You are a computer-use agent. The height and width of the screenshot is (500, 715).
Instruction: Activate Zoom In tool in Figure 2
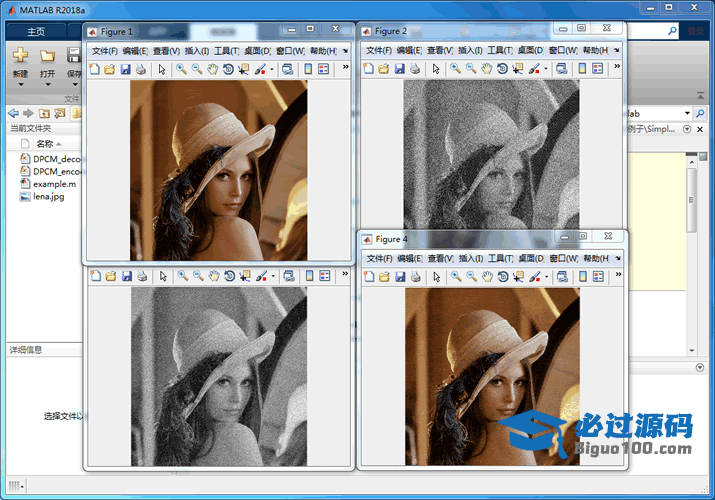click(x=455, y=68)
